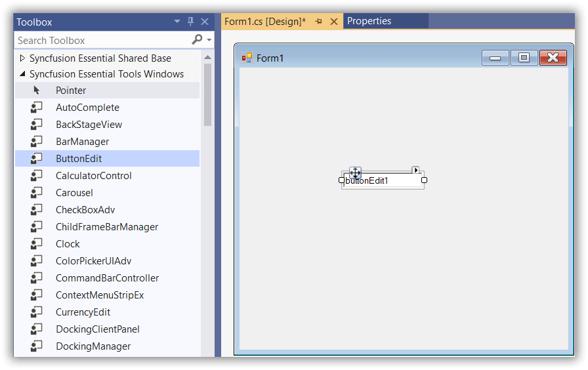Open the Toolbox window options dropdown
The image size is (588, 370).
(177, 22)
